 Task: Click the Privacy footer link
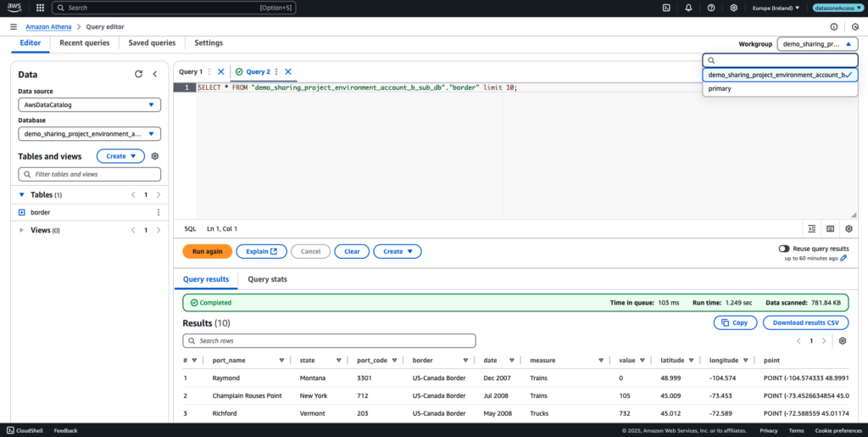click(768, 430)
